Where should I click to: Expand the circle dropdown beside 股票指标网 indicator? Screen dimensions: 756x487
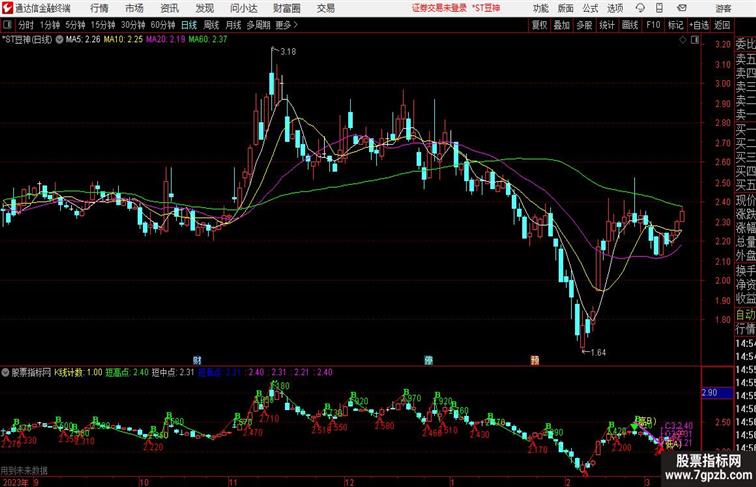(5, 372)
